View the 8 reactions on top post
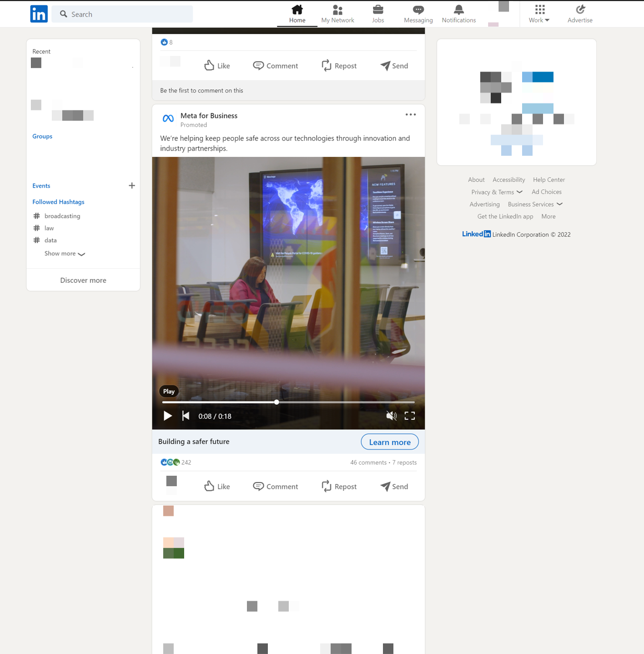This screenshot has height=654, width=644. (167, 42)
